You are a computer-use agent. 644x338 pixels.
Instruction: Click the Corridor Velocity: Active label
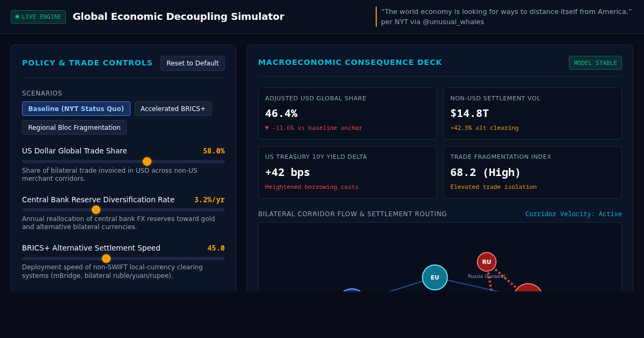pos(574,214)
